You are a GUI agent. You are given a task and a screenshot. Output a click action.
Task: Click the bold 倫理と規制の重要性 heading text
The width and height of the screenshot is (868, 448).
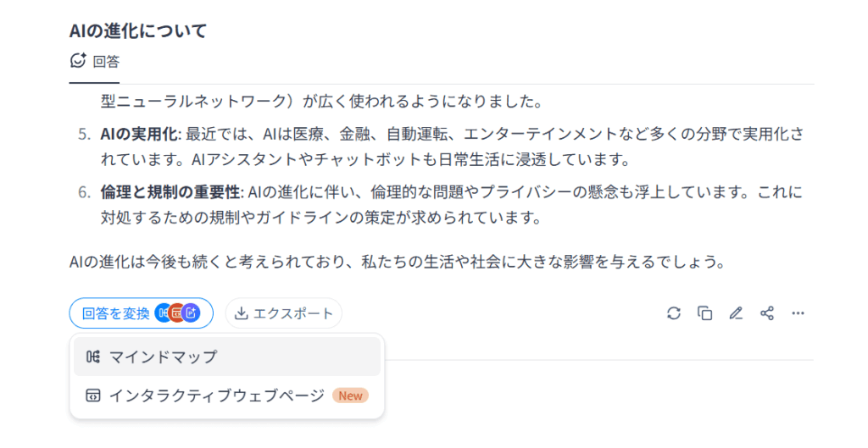(x=170, y=192)
